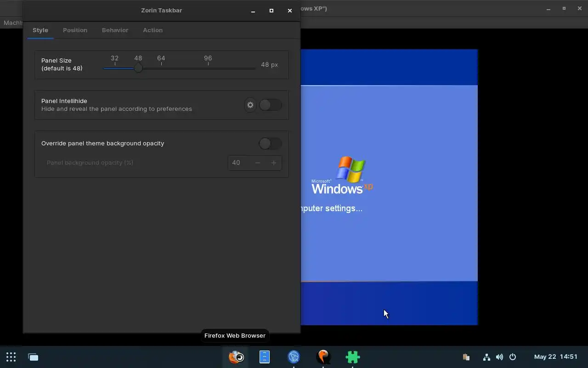
Task: Maximize the Zorin Taskbar window
Action: pos(271,11)
